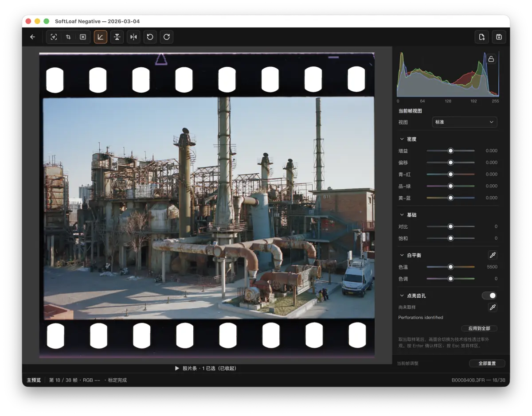
Task: Select the Crop tool
Action: click(x=68, y=37)
